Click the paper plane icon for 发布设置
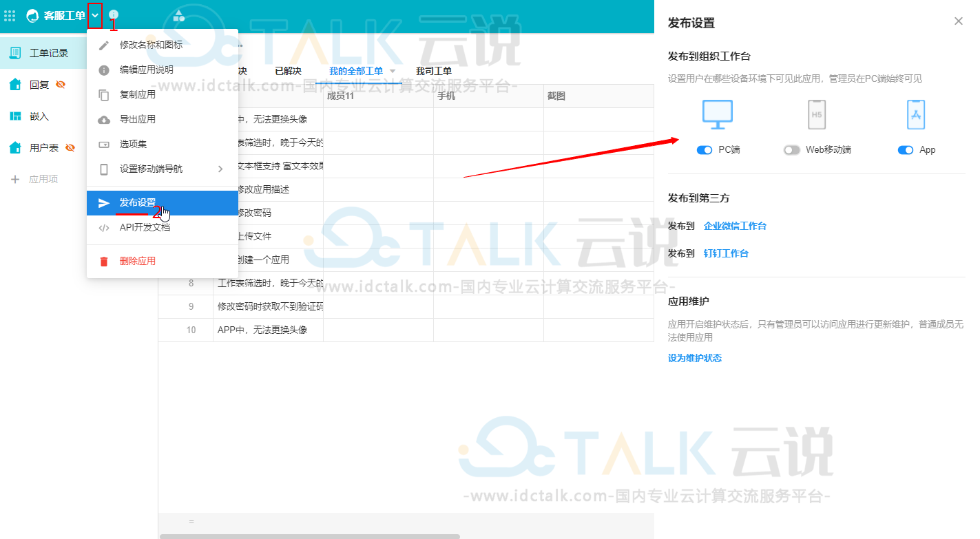 pyautogui.click(x=104, y=203)
